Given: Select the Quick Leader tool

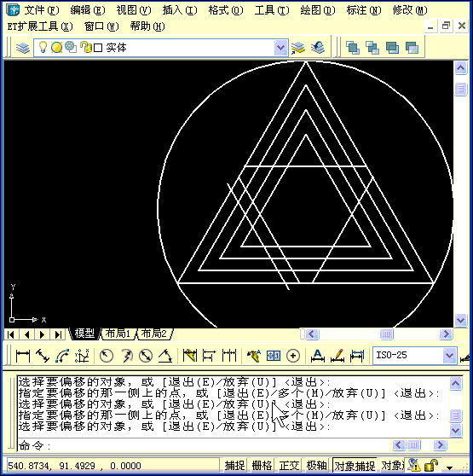Looking at the screenshot, I should pos(254,356).
